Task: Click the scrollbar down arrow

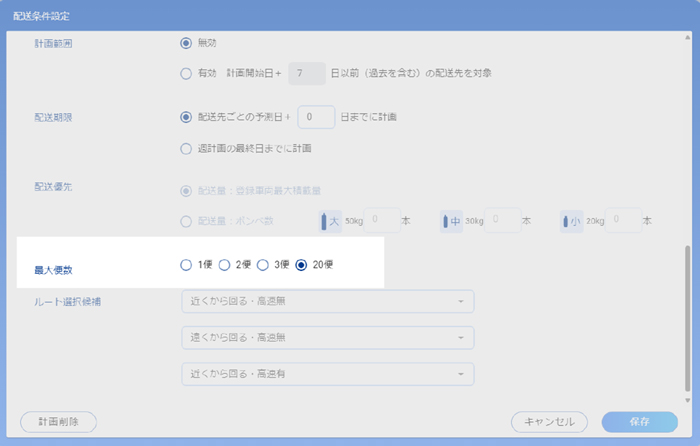Action: click(688, 400)
